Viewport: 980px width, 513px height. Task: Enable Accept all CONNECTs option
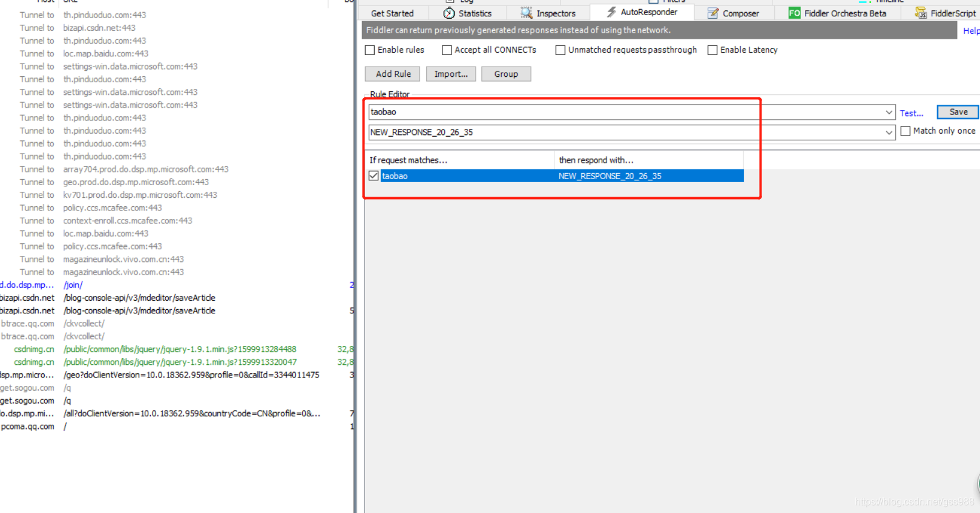[447, 50]
